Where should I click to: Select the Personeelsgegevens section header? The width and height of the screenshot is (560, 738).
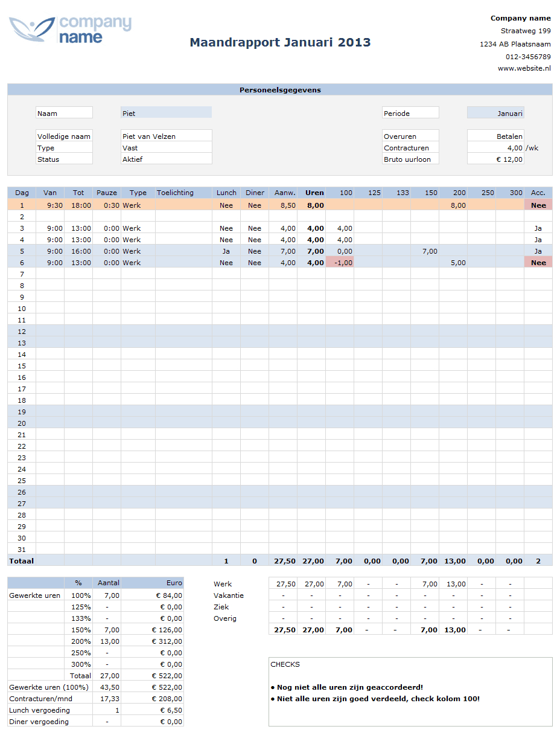pyautogui.click(x=280, y=90)
